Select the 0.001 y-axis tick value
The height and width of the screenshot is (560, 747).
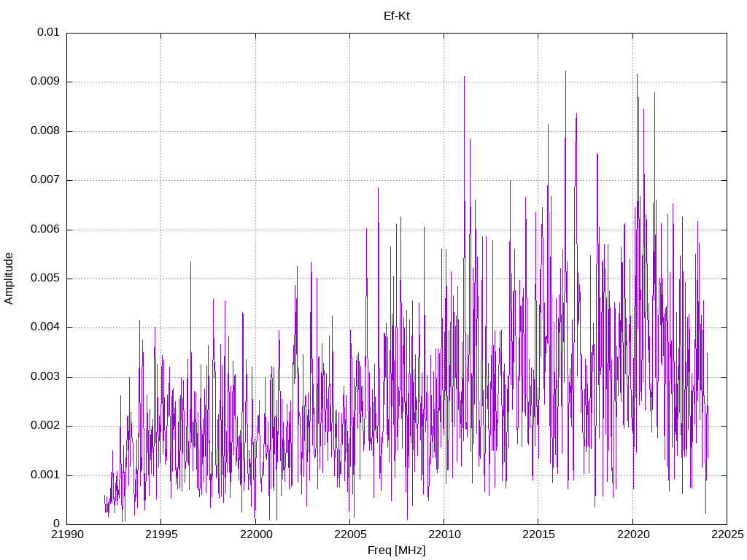click(45, 475)
